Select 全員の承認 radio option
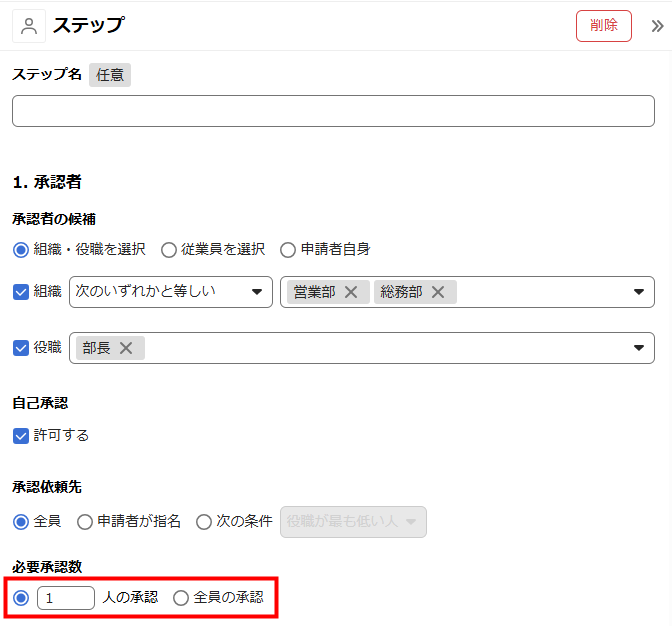Viewport: 672px width, 626px height. [181, 598]
